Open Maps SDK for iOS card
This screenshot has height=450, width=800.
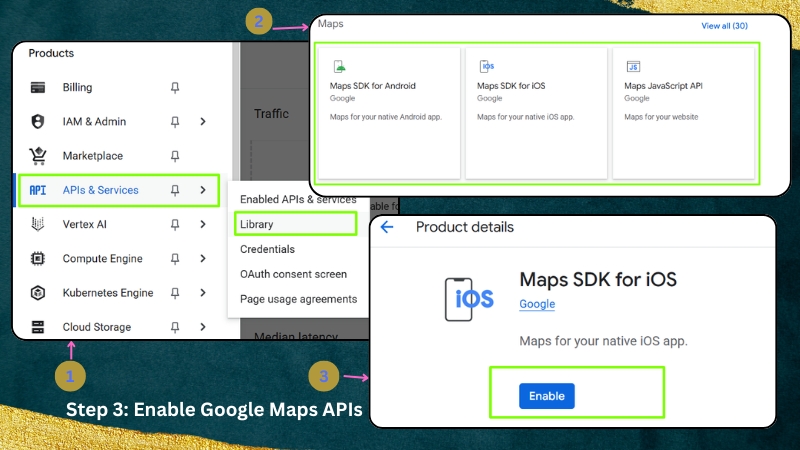tap(536, 113)
